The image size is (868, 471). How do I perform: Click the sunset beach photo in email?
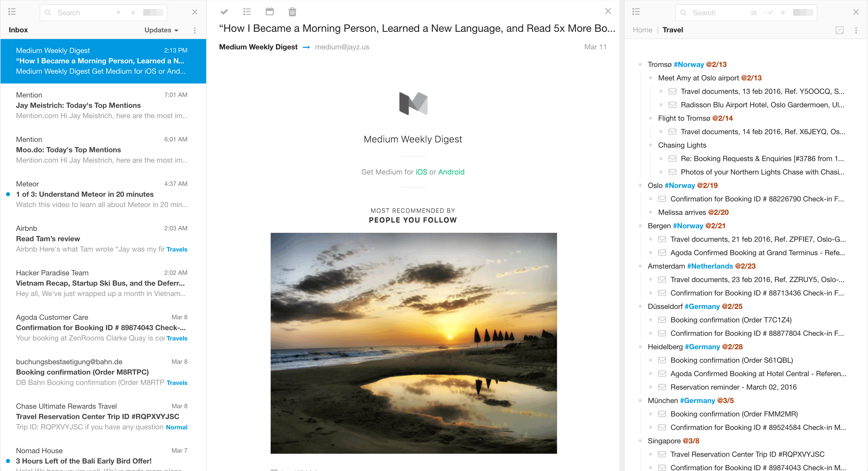click(413, 343)
